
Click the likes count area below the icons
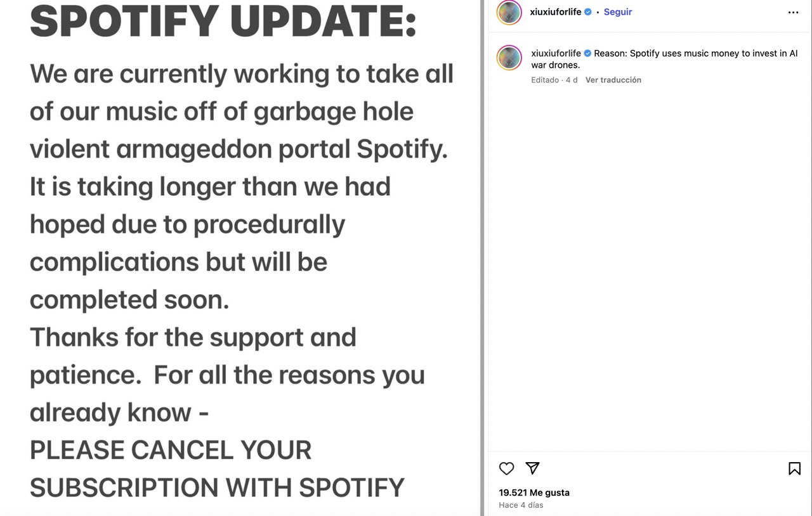(534, 492)
